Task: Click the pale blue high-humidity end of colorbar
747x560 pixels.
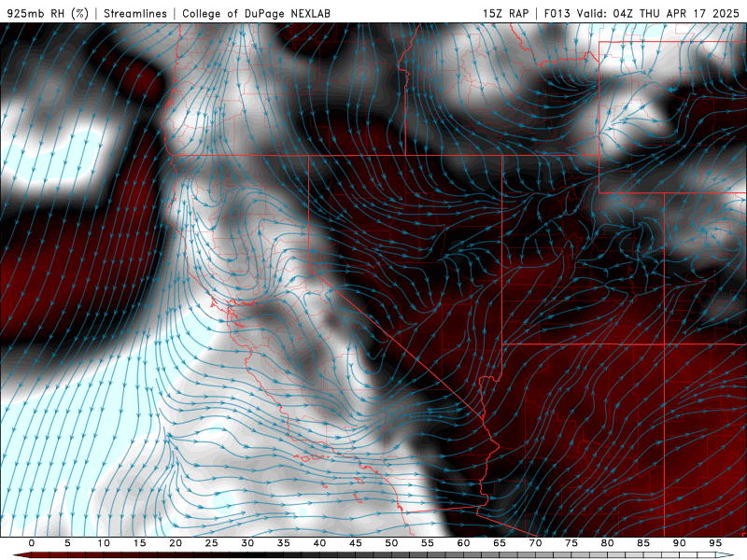Action: point(726,555)
